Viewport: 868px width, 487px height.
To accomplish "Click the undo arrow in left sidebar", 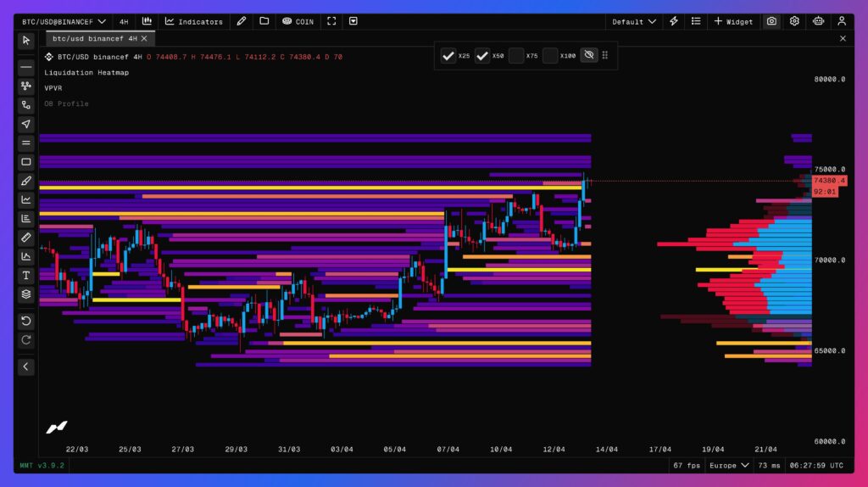I will [26, 321].
